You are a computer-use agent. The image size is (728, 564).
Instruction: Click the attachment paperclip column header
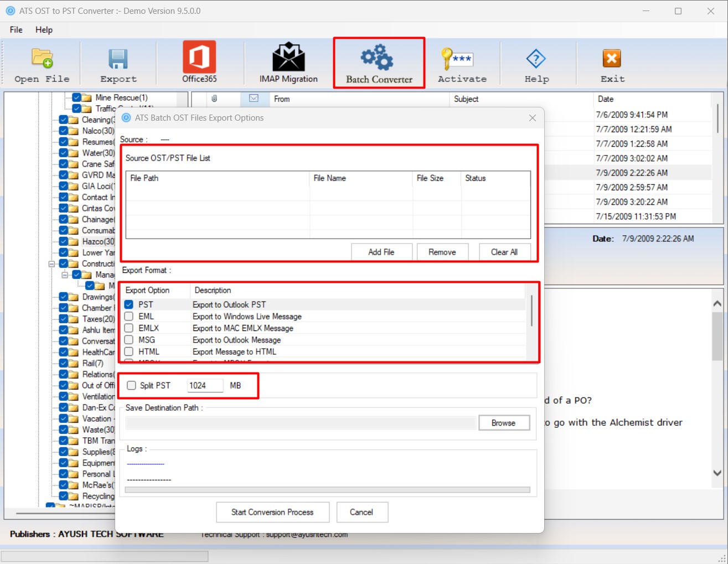tap(214, 99)
